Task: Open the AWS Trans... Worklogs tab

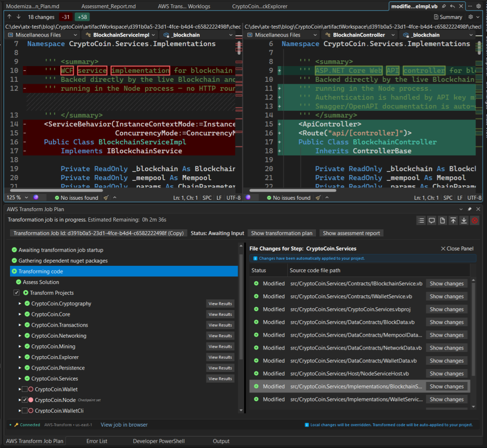Action: (184, 6)
